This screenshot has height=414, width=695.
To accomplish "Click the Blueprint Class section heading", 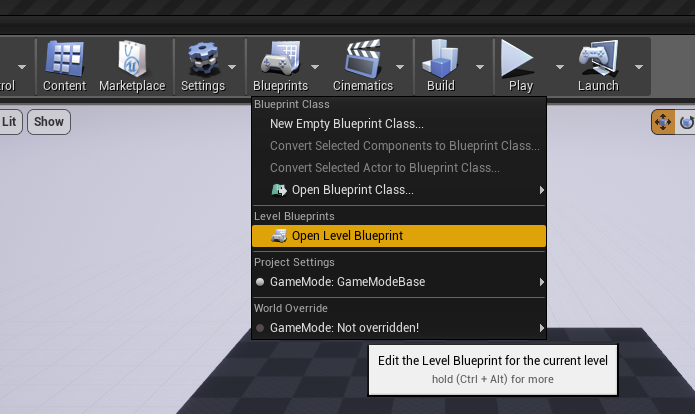I will 292,105.
